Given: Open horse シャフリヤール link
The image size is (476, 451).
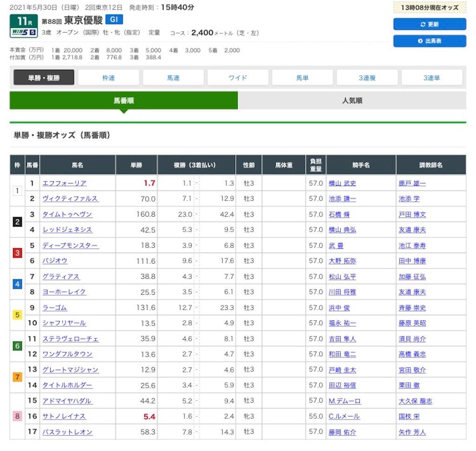Looking at the screenshot, I should 64,323.
